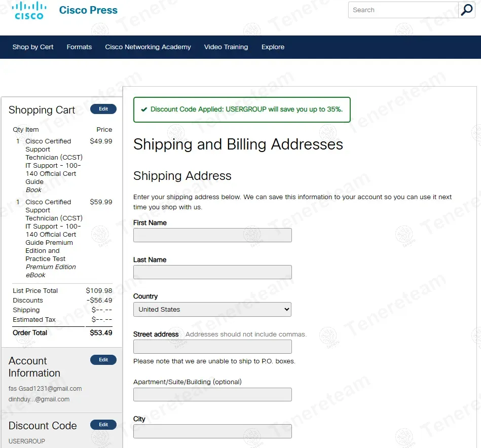Click the Street address field
The image size is (481, 448).
click(x=212, y=347)
